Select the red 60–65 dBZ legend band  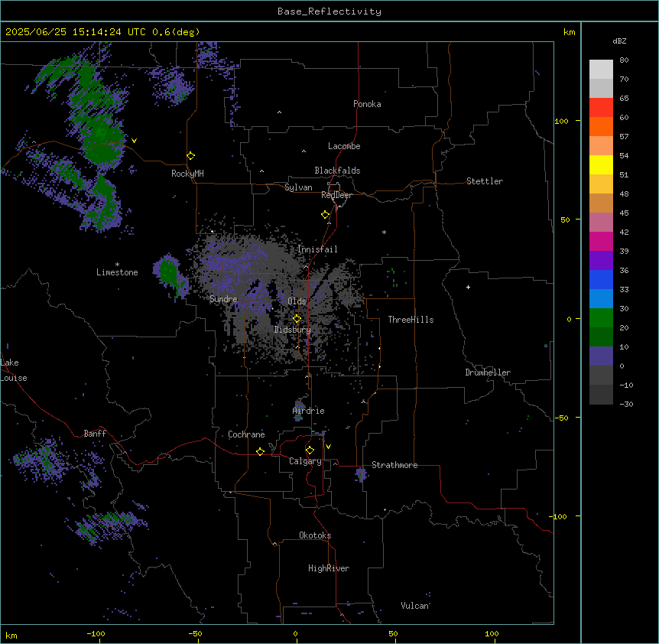pyautogui.click(x=601, y=108)
